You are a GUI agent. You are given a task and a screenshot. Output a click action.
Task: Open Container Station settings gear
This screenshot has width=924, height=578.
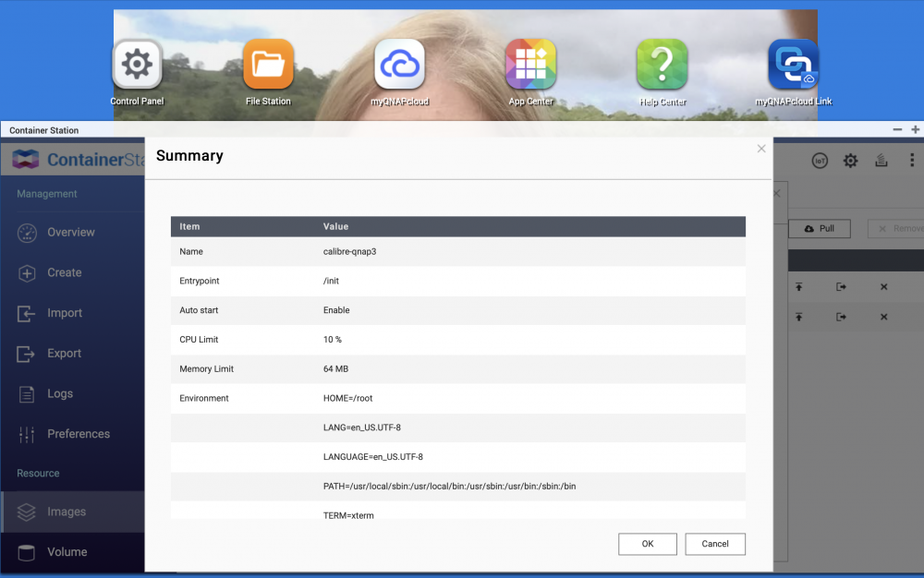click(x=850, y=161)
